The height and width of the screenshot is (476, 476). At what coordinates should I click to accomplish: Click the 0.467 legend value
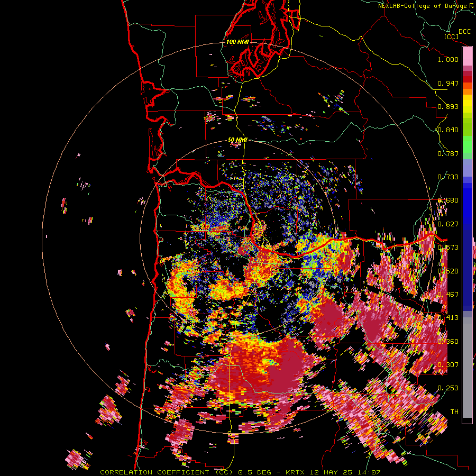448,295
